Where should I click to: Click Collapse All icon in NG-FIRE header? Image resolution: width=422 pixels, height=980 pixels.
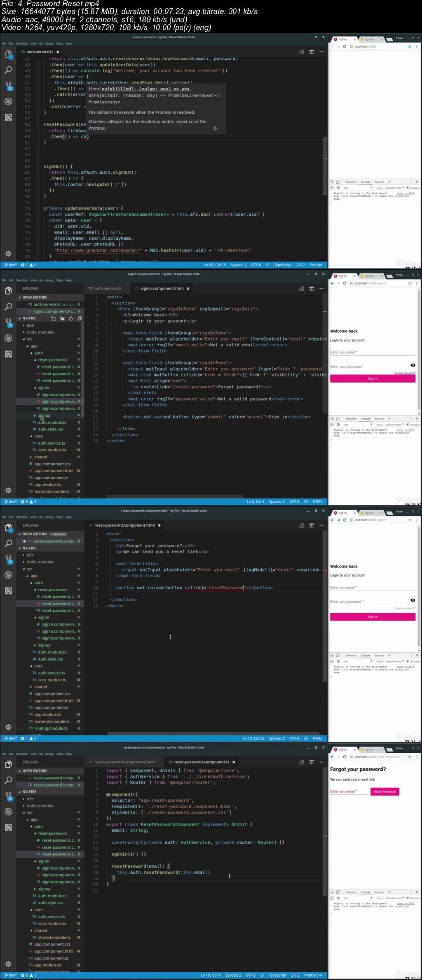pyautogui.click(x=80, y=318)
